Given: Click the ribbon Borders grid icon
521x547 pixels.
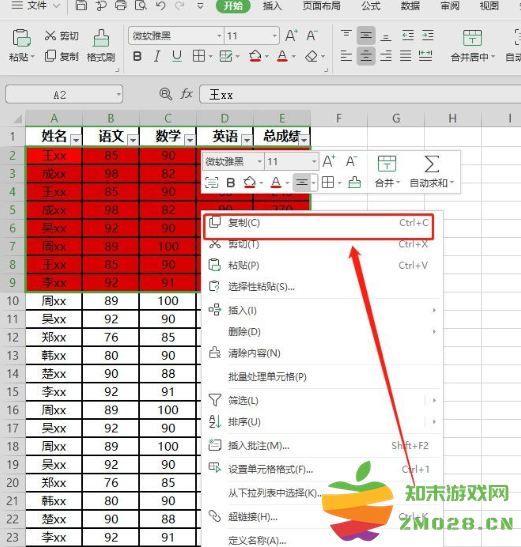Looking at the screenshot, I should coord(199,56).
